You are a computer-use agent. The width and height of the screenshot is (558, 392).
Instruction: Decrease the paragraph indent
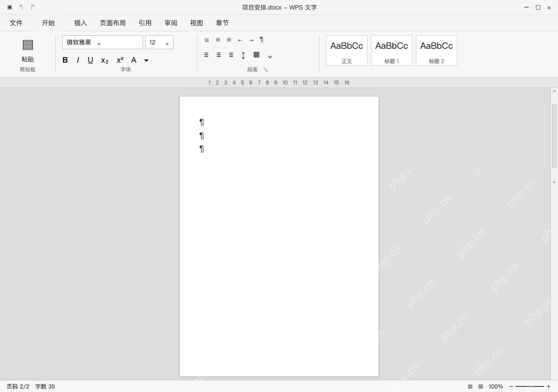(240, 40)
